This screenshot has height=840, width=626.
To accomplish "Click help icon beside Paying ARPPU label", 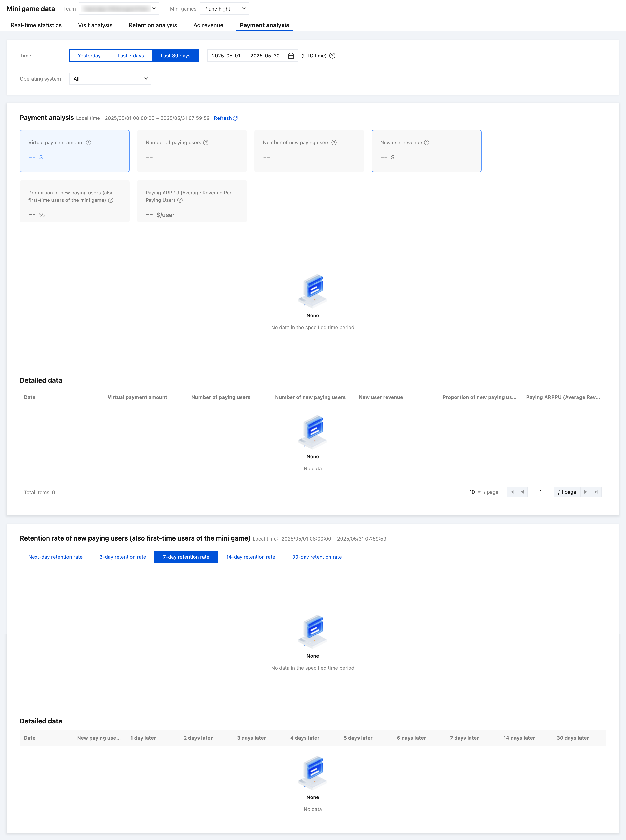I will click(x=180, y=200).
